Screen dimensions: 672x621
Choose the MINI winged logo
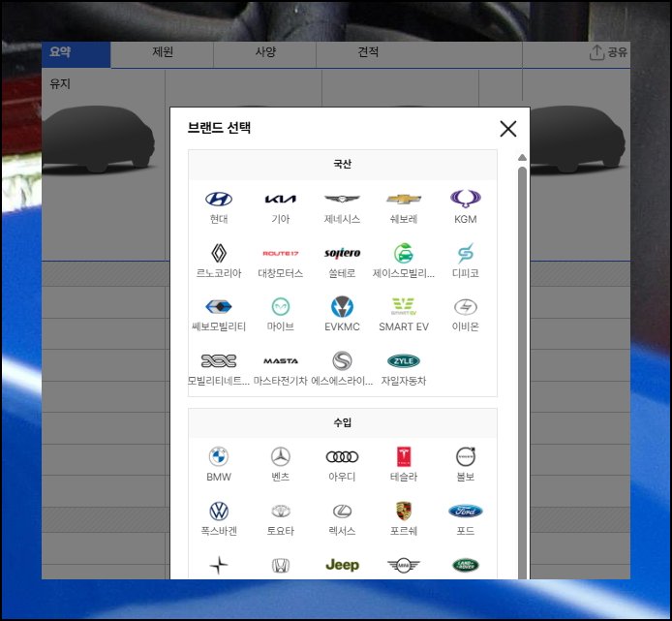[404, 565]
